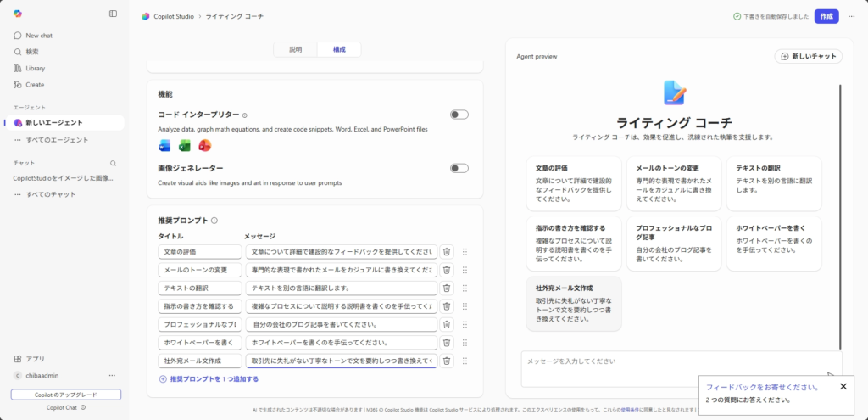Viewport: 868px width, 420px height.
Task: Click the info icon beside コード インタープリター
Action: (x=245, y=115)
